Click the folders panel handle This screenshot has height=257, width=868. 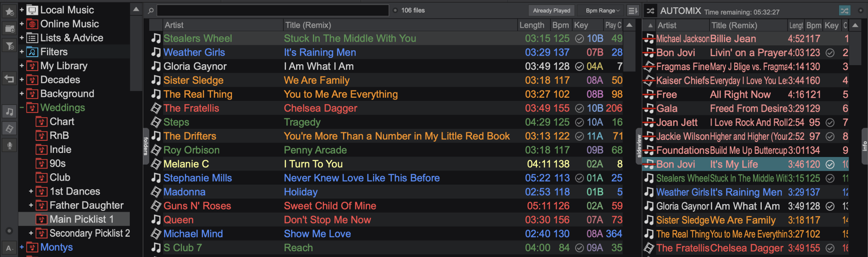[x=146, y=146]
